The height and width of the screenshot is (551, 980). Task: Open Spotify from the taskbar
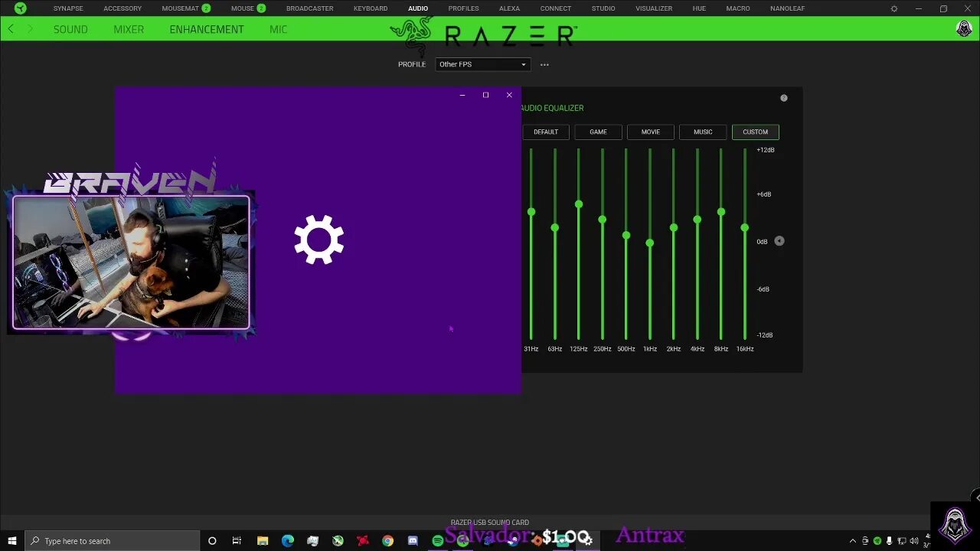[437, 541]
